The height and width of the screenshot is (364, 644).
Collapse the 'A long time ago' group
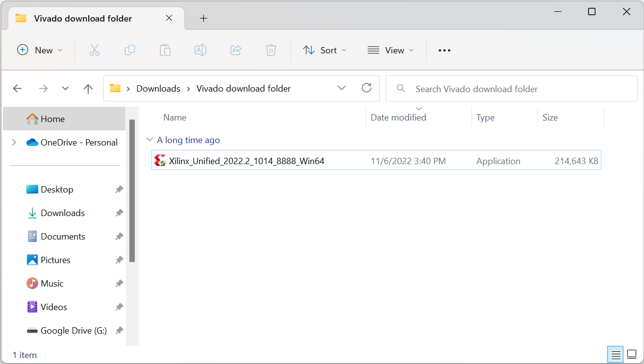(149, 140)
